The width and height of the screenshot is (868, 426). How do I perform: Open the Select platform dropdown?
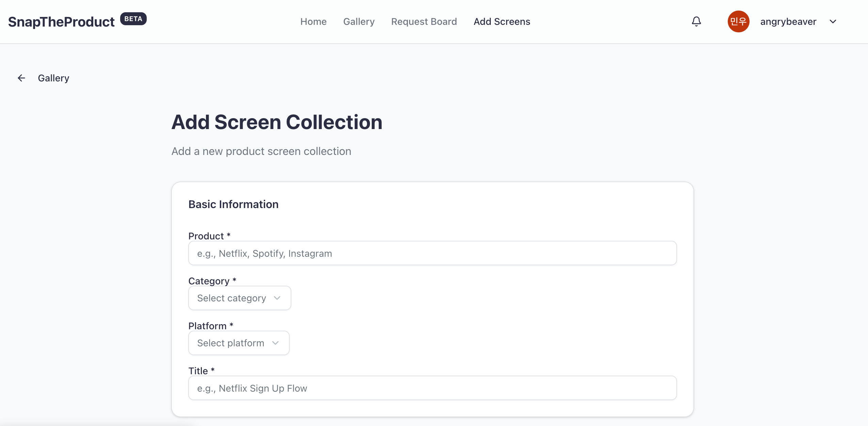pyautogui.click(x=239, y=343)
